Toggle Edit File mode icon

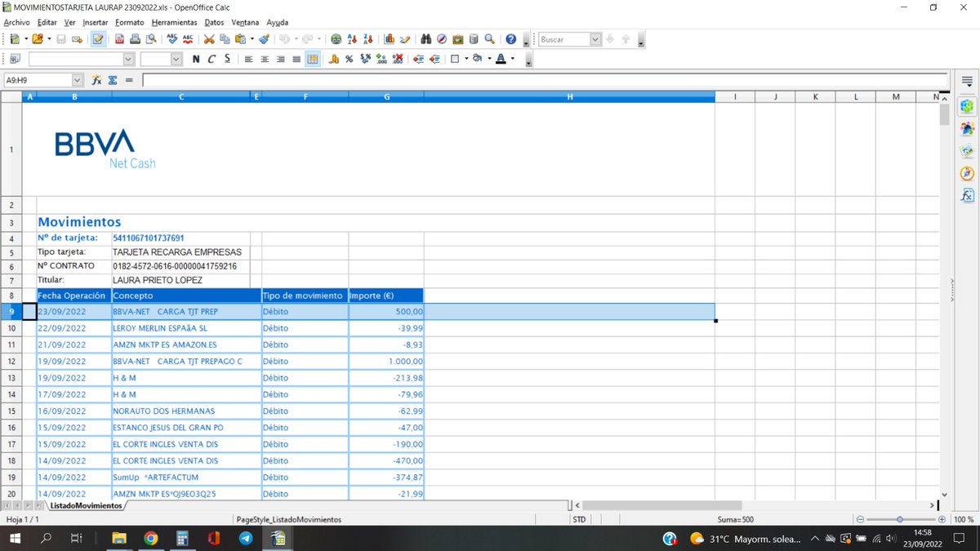[x=98, y=39]
